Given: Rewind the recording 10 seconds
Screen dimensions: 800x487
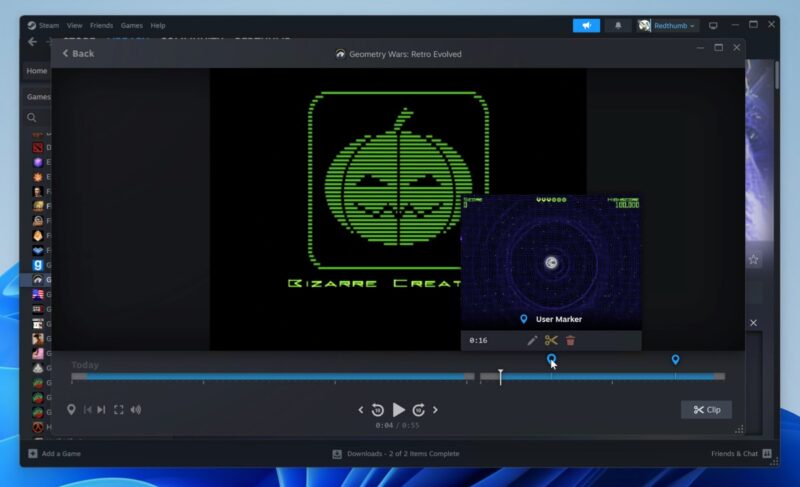Looking at the screenshot, I should pos(378,409).
